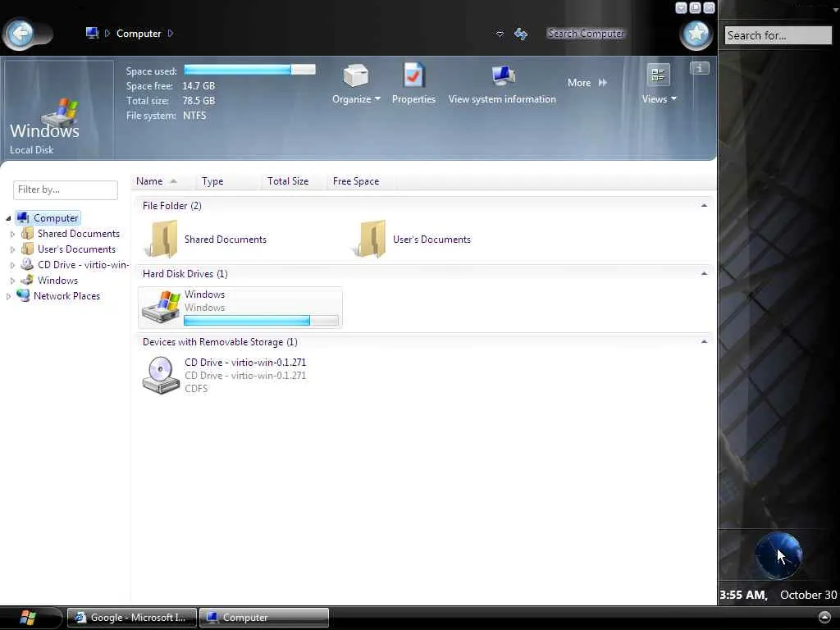The width and height of the screenshot is (840, 630).
Task: Focus the Search Computer field
Action: (x=586, y=33)
